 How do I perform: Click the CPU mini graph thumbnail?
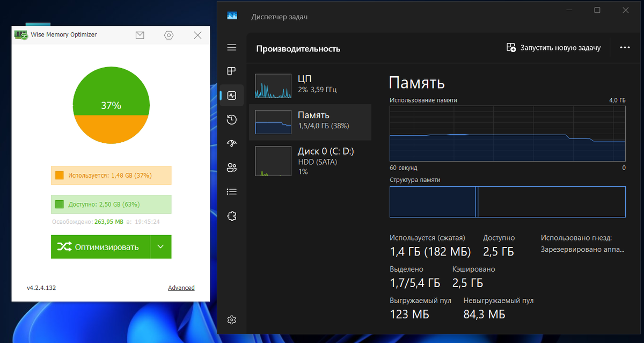(273, 86)
